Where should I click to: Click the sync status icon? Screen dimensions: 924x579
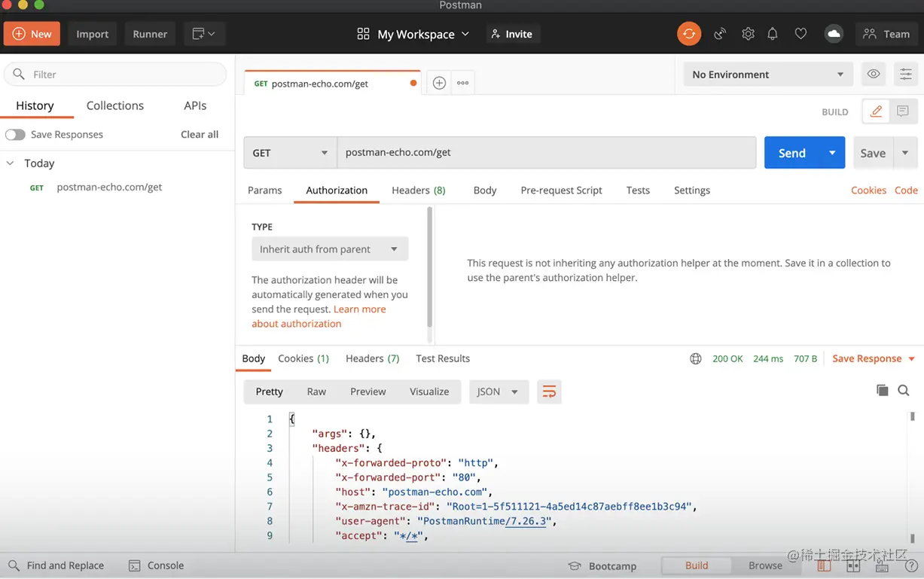click(688, 34)
